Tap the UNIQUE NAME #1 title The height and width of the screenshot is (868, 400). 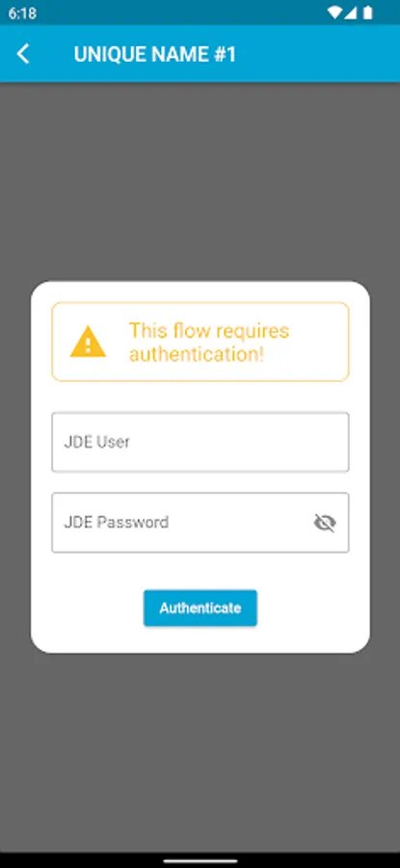(x=155, y=54)
